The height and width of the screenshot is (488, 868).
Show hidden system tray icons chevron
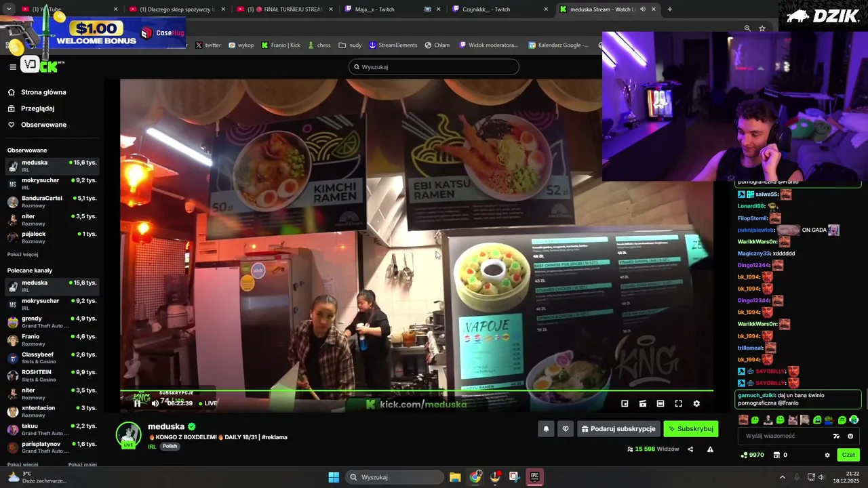tap(782, 477)
